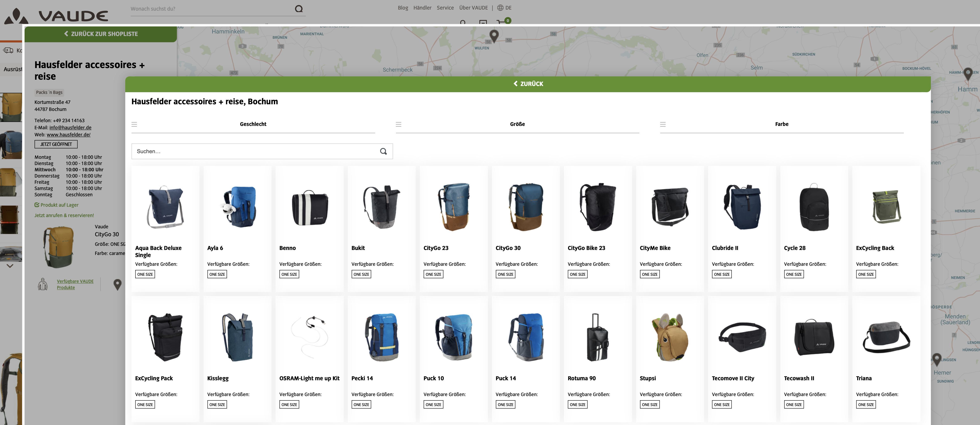Click the jacket icon beside Verfügbare VAUDE Produkte

[x=43, y=284]
